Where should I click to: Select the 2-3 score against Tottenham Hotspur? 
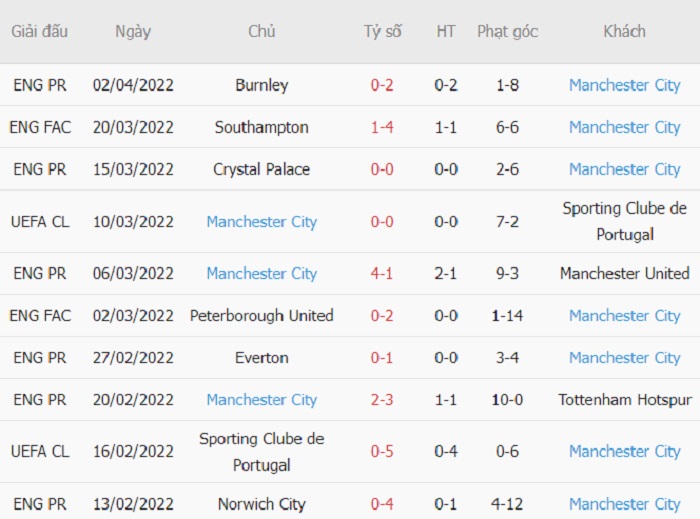[x=382, y=399]
